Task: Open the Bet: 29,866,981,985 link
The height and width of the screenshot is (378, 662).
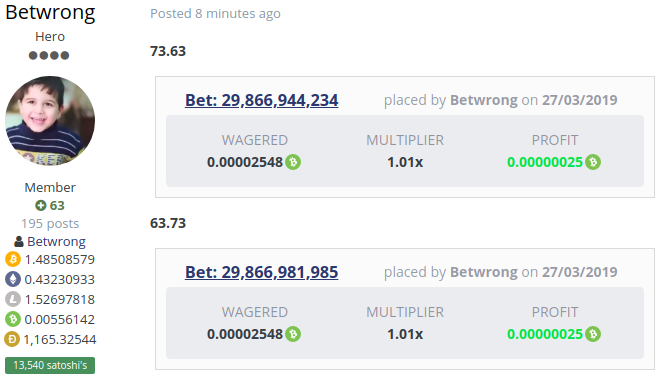Action: 261,272
